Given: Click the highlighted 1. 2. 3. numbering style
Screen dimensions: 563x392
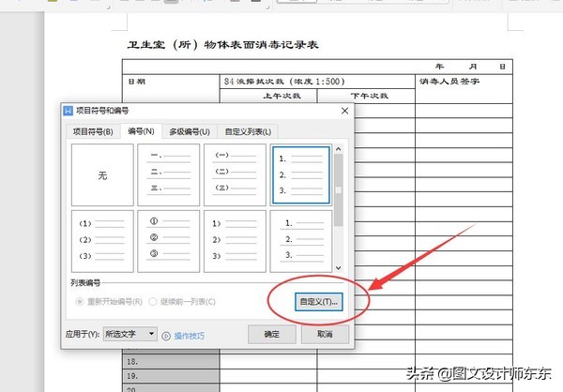Looking at the screenshot, I should click(301, 174).
